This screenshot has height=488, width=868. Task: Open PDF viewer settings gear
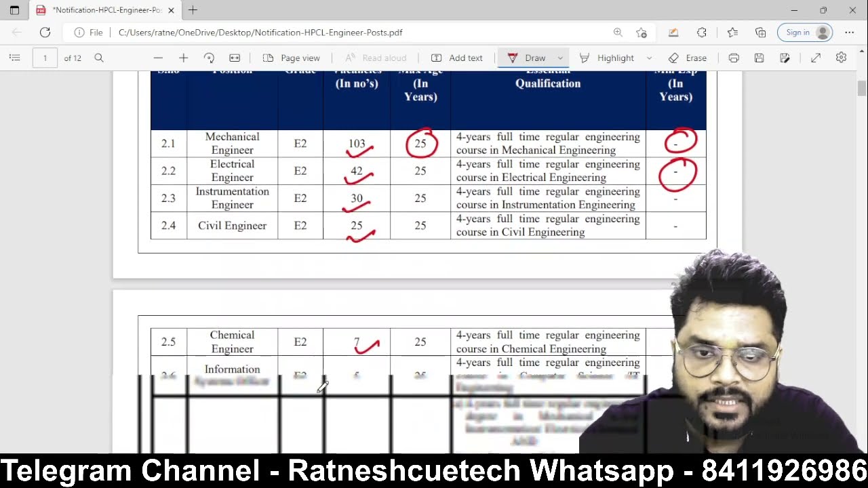click(x=841, y=58)
